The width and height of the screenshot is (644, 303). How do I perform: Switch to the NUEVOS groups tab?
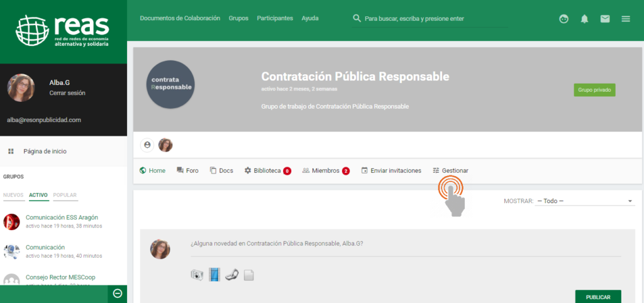pyautogui.click(x=13, y=195)
